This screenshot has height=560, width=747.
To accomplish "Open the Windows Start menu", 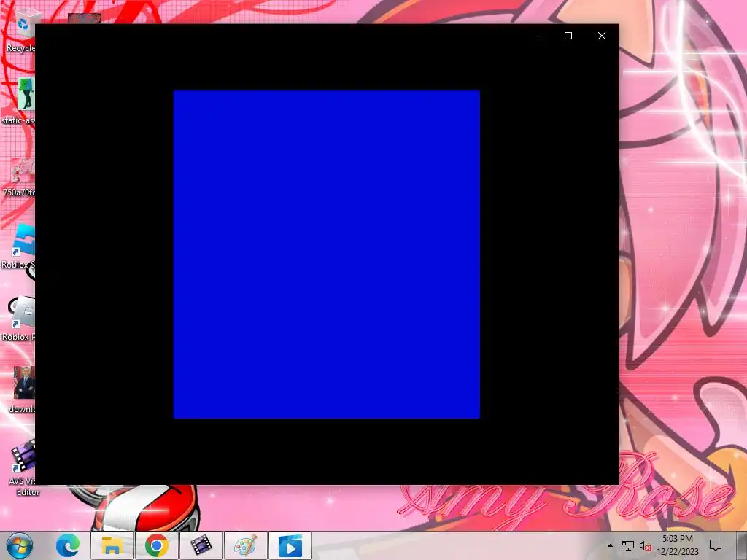I will pyautogui.click(x=20, y=545).
